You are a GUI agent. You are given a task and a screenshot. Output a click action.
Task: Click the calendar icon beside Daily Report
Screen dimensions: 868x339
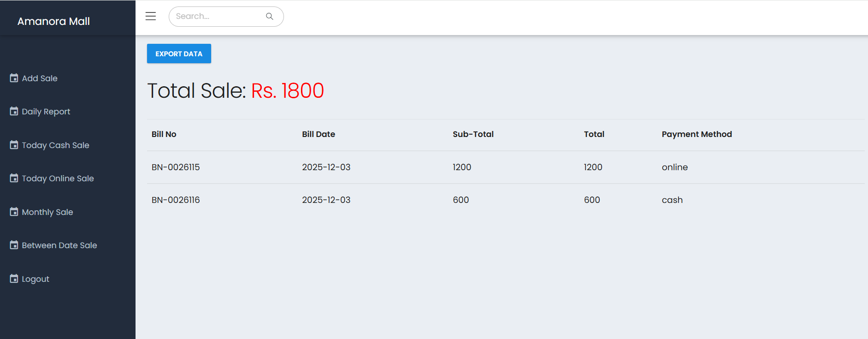(14, 111)
